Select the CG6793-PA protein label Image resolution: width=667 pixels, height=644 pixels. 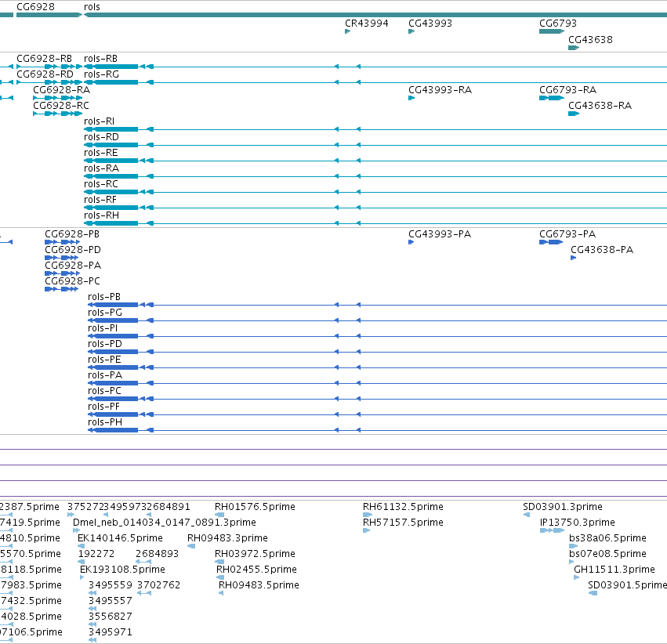point(567,235)
